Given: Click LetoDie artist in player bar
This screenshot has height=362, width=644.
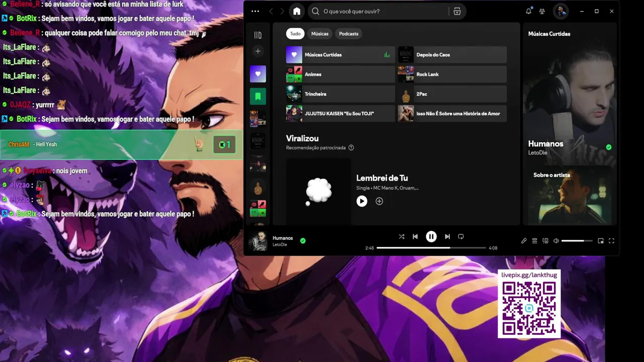Looking at the screenshot, I should tap(280, 244).
